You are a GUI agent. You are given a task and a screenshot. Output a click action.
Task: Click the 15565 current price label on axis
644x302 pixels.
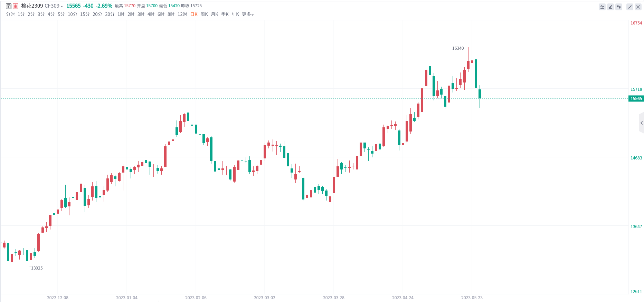(636, 99)
